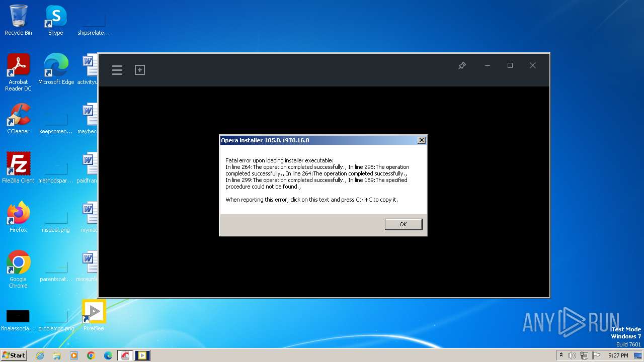Minimize the PixelSee player window
This screenshot has height=362, width=644.
pos(487,65)
